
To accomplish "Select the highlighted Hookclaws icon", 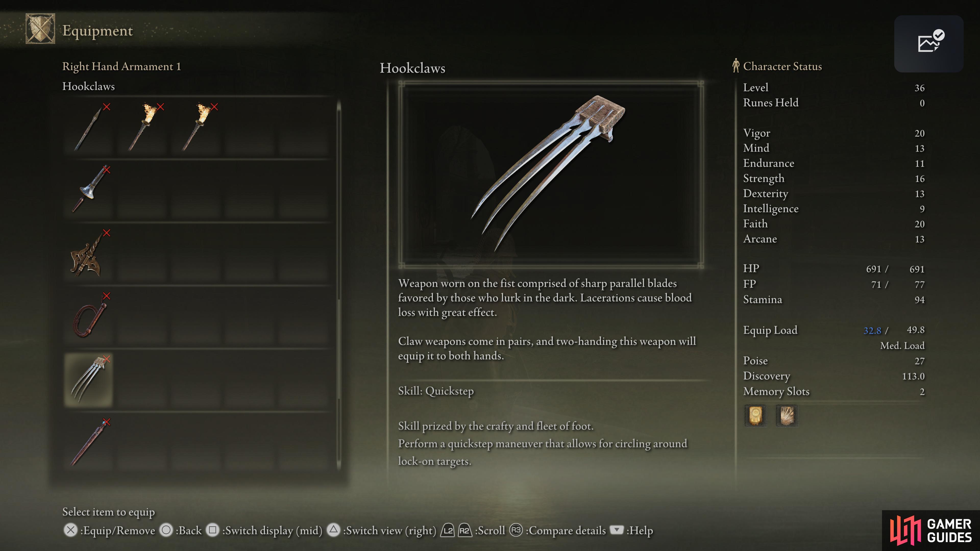I will click(x=89, y=380).
